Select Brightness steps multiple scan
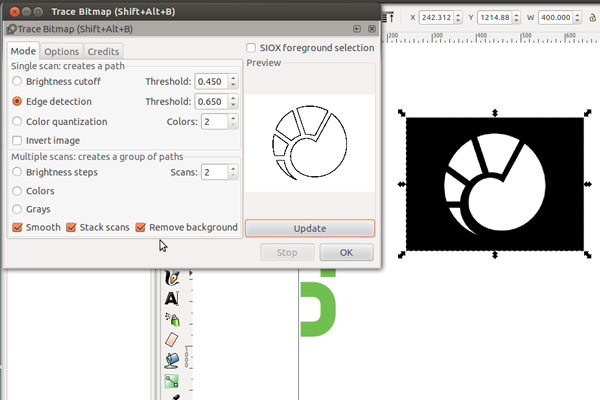Screen dimensions: 600x400 (17, 171)
